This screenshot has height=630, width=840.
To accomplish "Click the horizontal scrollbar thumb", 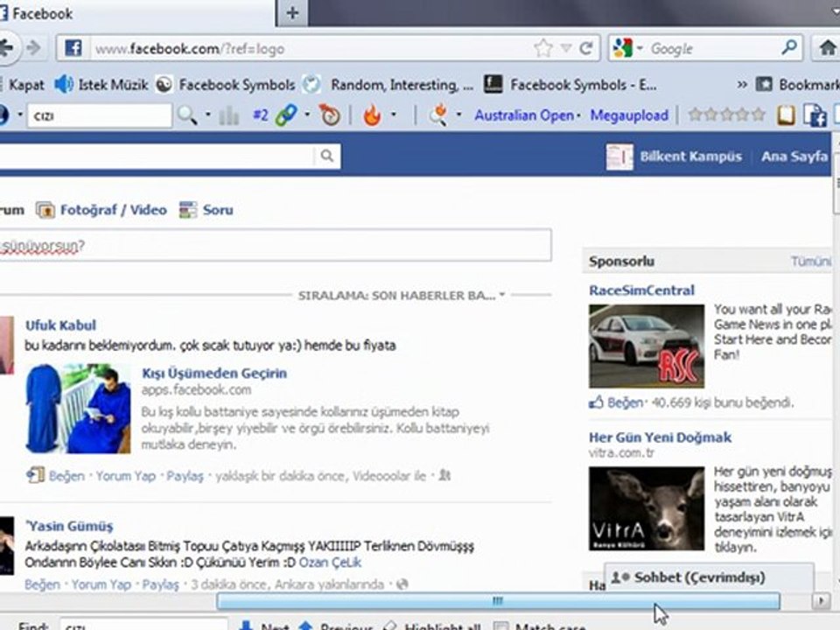I will click(x=498, y=601).
